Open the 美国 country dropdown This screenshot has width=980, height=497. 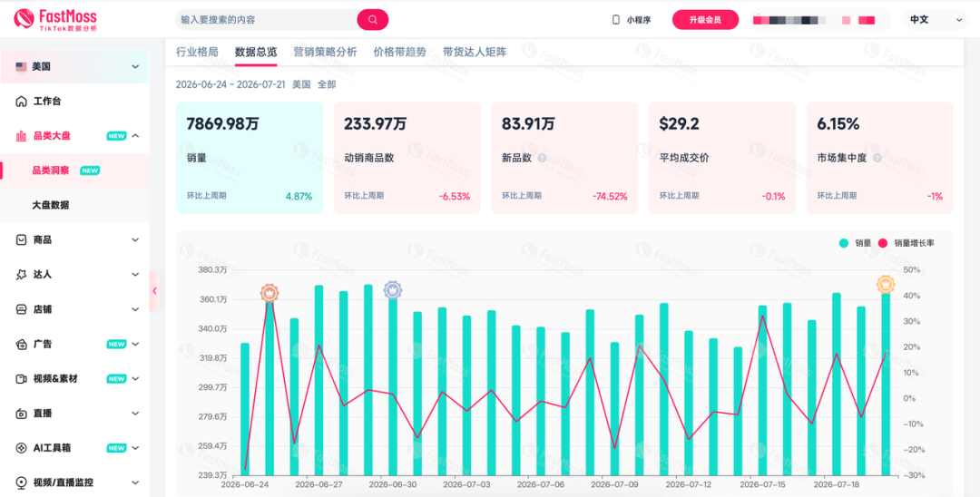pos(75,67)
